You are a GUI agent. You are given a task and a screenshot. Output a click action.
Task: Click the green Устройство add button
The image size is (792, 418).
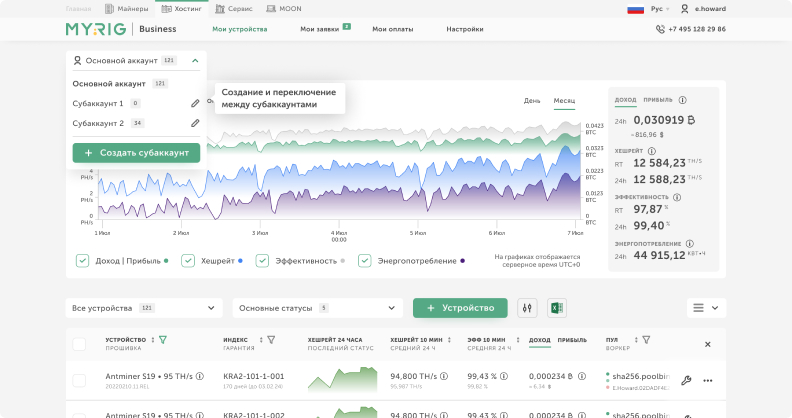(x=460, y=308)
